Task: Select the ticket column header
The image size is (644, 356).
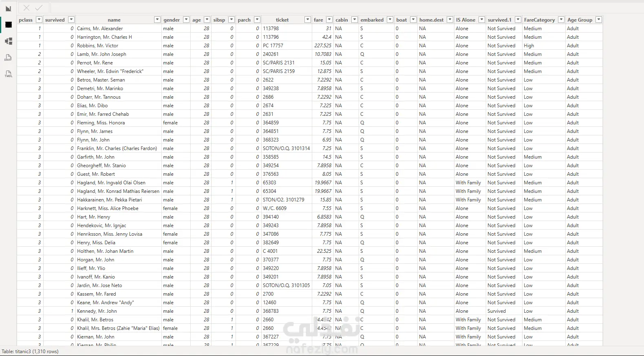Action: click(x=282, y=20)
